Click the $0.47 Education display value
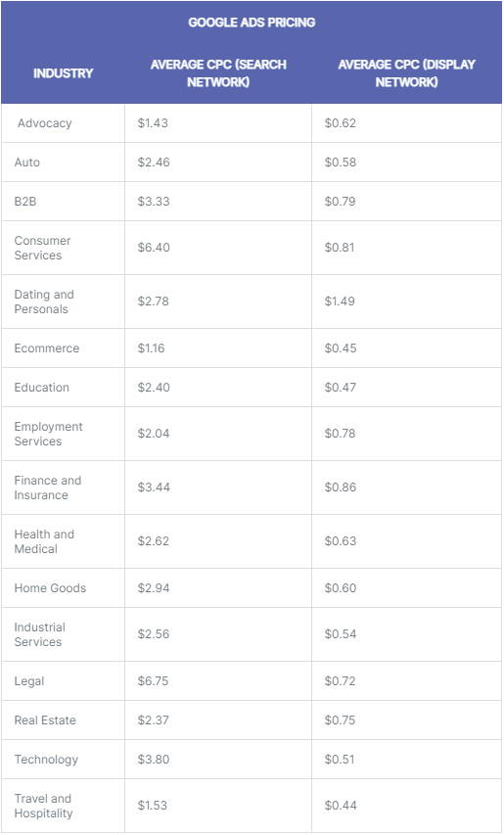This screenshot has height=835, width=504. 341,387
